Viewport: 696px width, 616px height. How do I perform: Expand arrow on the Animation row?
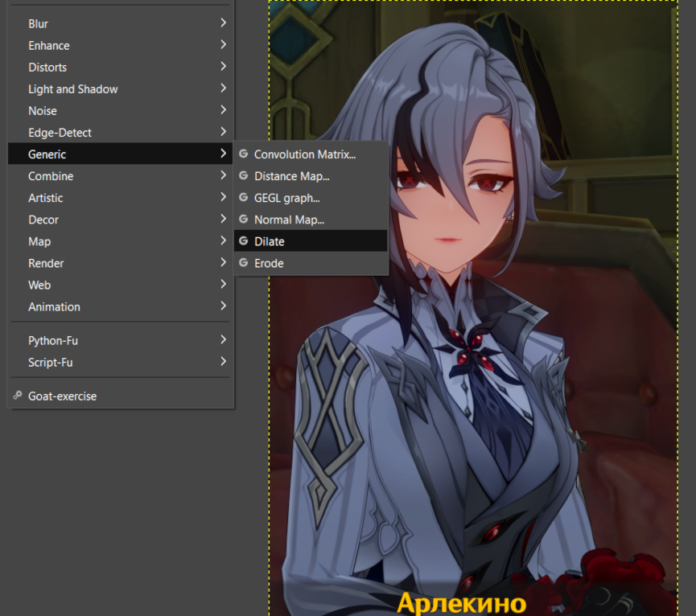[223, 305]
